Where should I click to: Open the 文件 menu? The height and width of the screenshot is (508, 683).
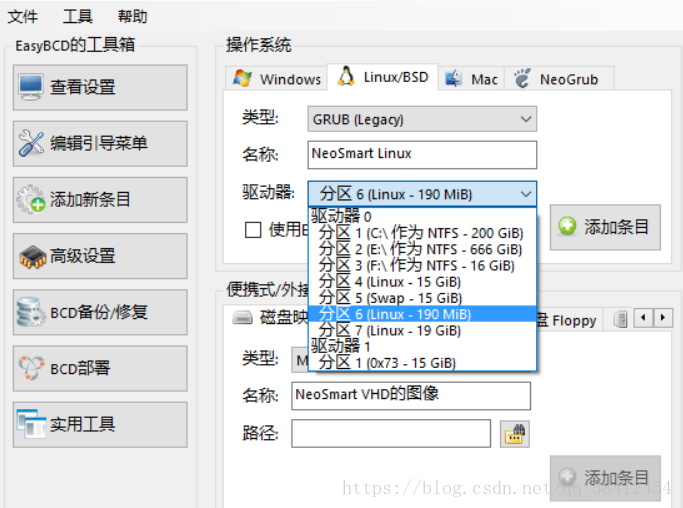click(x=23, y=17)
